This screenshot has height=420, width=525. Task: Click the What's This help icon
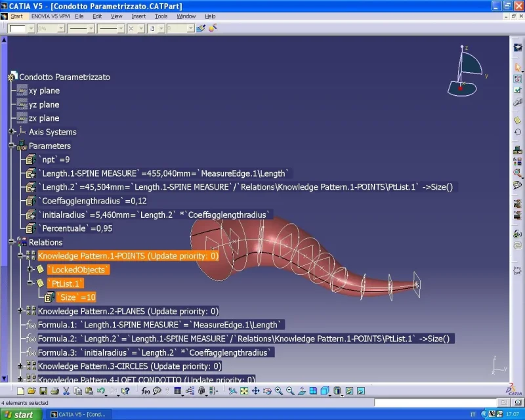tap(125, 391)
